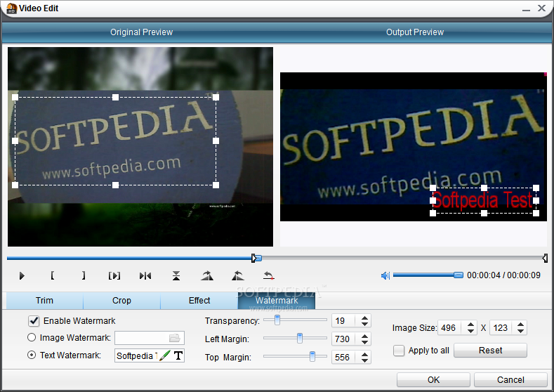
Task: Click the volume slider handle
Action: [459, 275]
